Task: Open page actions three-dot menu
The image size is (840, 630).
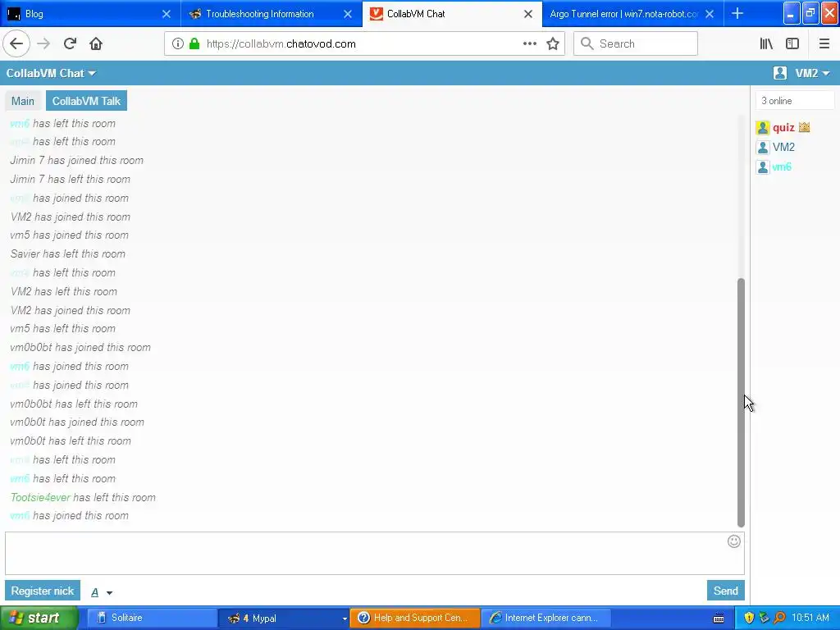Action: (x=530, y=44)
